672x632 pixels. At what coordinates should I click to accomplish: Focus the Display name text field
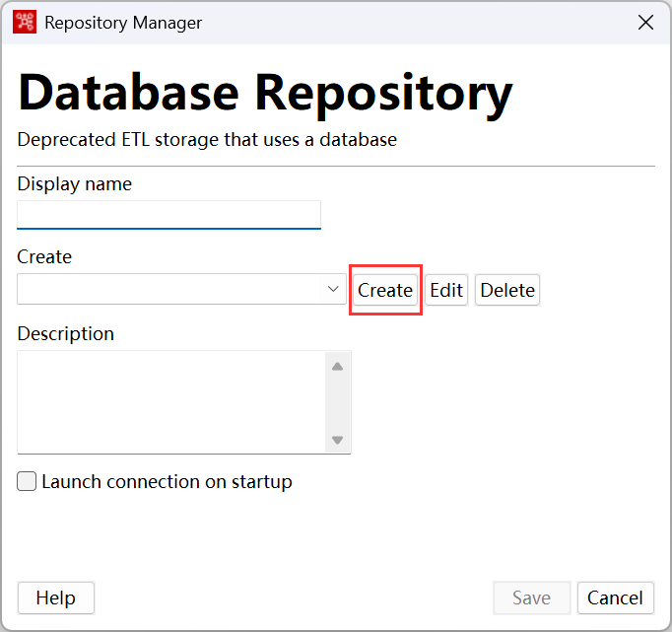point(168,214)
